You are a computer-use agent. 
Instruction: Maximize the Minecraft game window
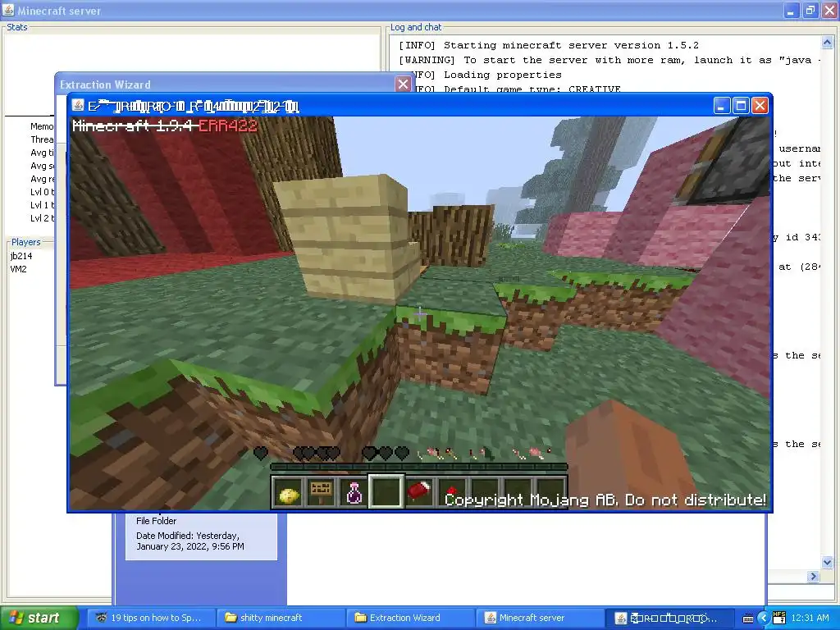[741, 106]
